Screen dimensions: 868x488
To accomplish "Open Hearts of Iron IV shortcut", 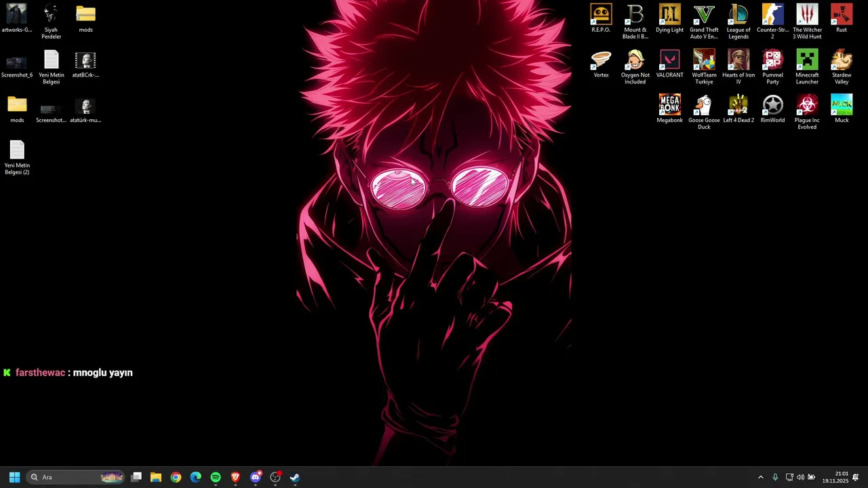I will pyautogui.click(x=738, y=67).
